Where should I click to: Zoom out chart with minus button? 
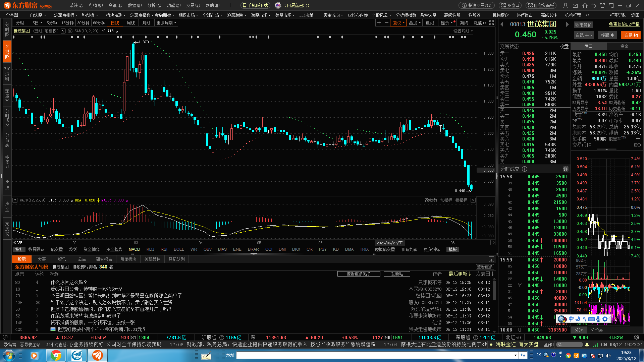coord(387,23)
